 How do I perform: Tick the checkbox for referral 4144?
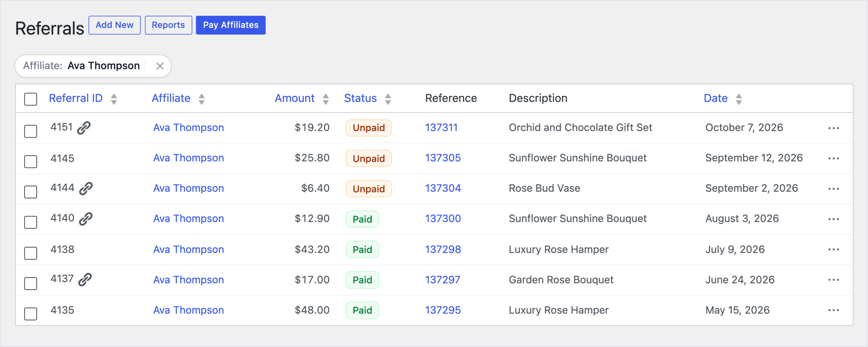point(31,192)
